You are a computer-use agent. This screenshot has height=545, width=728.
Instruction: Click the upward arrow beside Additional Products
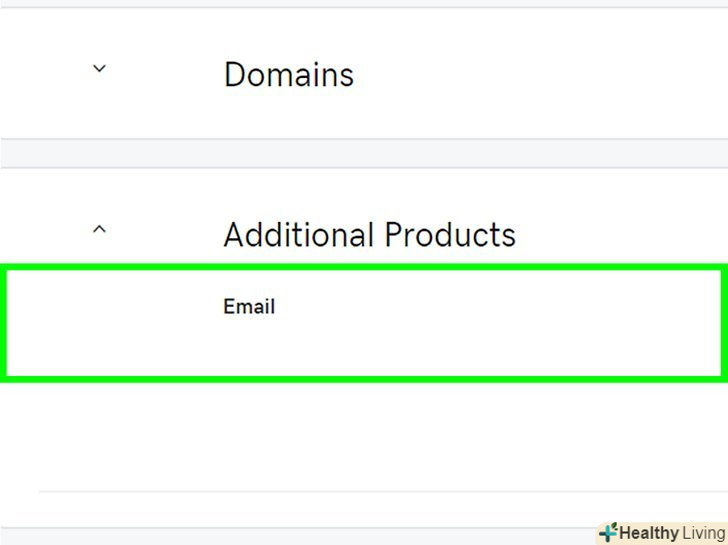pos(98,229)
